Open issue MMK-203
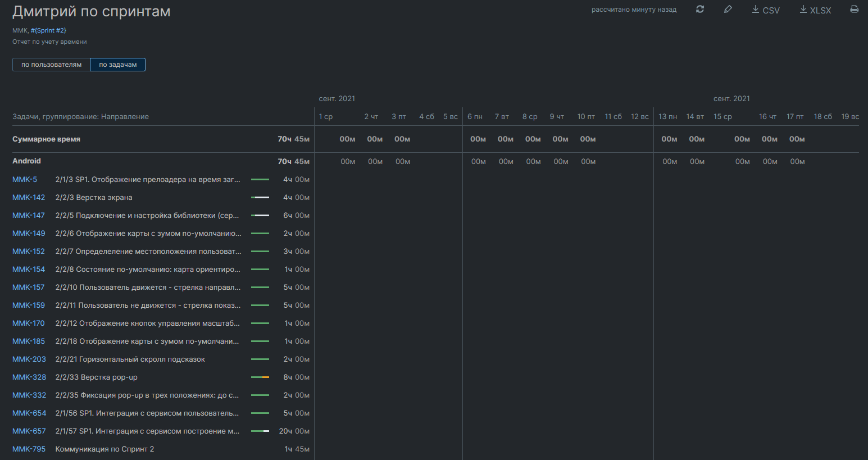 click(29, 359)
